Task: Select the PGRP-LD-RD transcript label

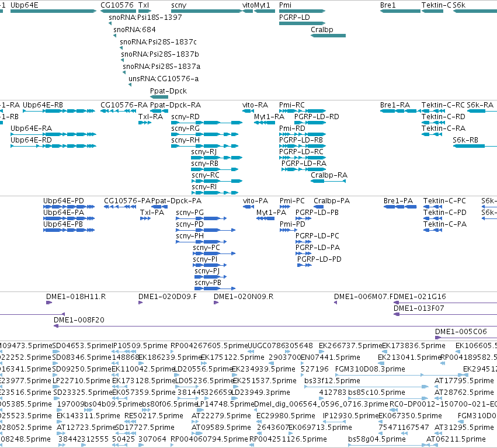Action: [317, 117]
